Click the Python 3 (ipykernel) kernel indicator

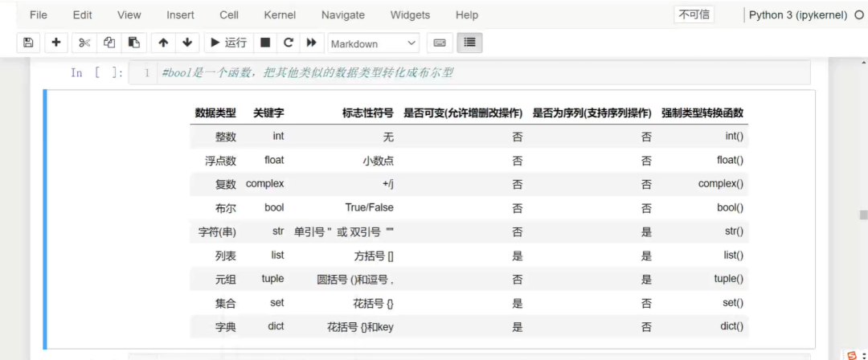tap(798, 15)
